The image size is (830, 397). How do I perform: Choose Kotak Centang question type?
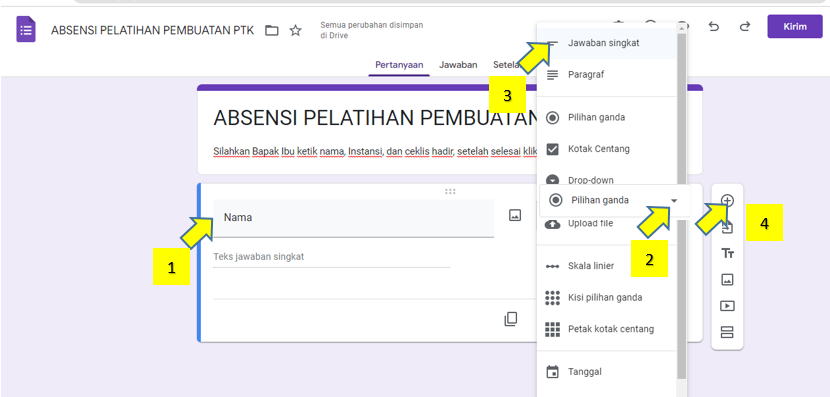pos(607,149)
